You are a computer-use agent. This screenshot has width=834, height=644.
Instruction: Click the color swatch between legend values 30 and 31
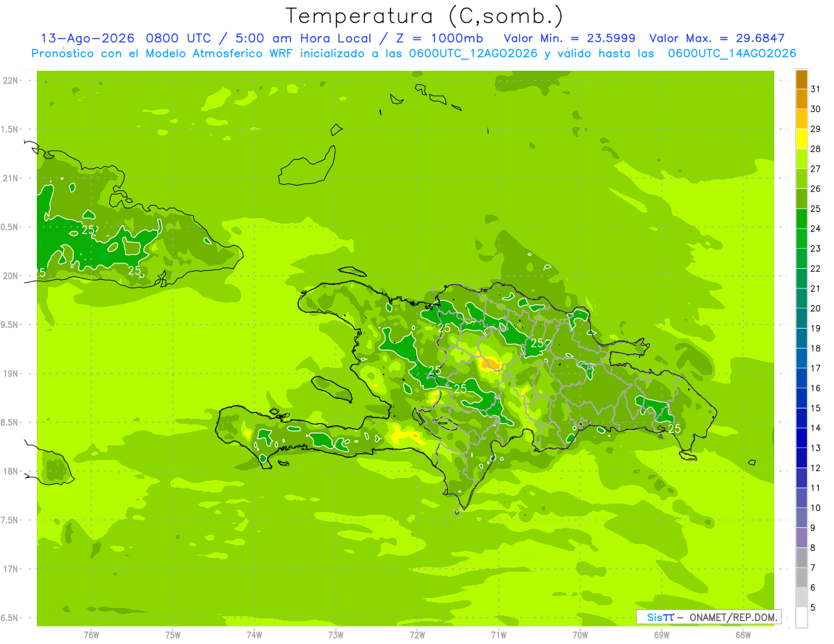[801, 99]
